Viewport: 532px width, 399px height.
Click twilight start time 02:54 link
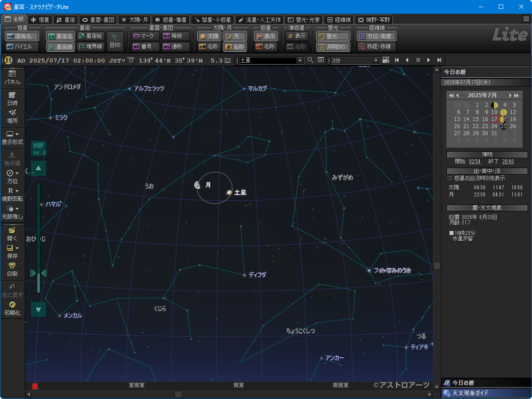474,161
